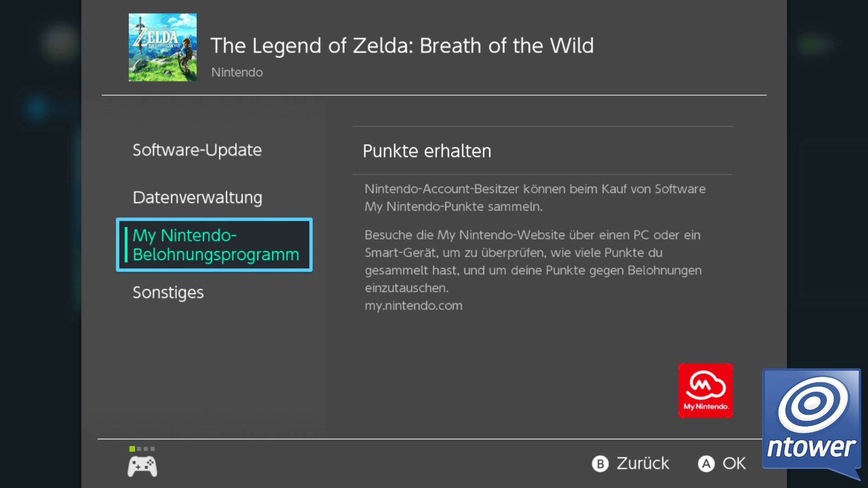Open the Sonstiges option
This screenshot has height=488, width=868.
coord(168,292)
